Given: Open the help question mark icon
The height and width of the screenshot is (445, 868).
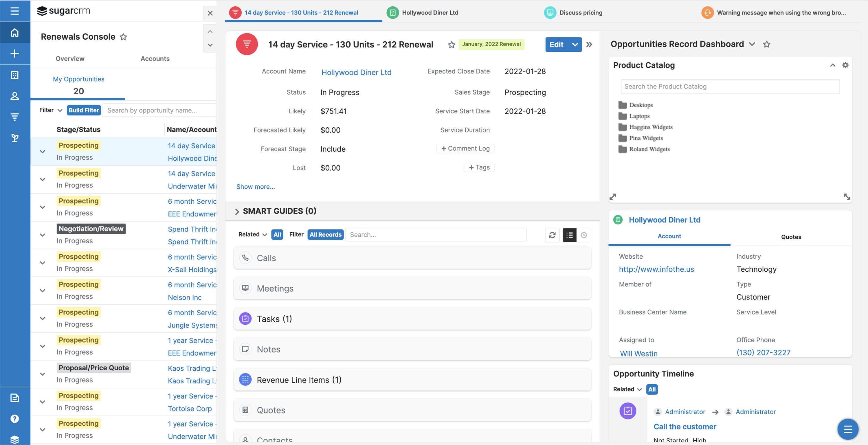Looking at the screenshot, I should coord(14,419).
